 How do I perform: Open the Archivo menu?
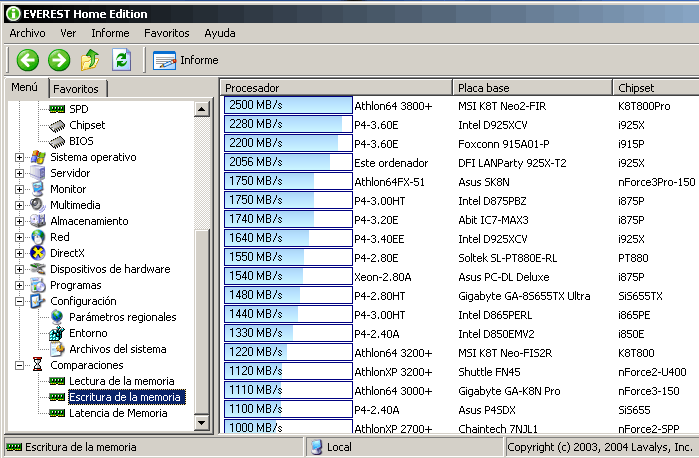[27, 33]
